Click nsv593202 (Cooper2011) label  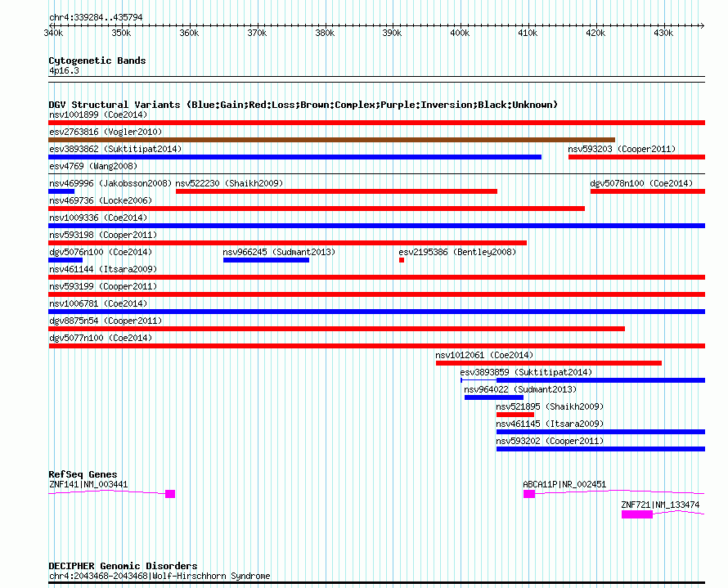click(550, 441)
